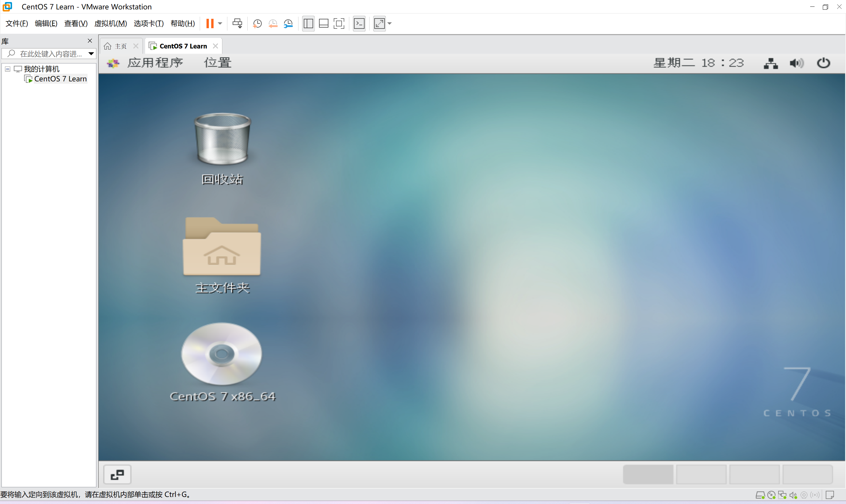Click the power icon in CentOS panel
Image resolution: width=846 pixels, height=504 pixels.
tap(824, 63)
